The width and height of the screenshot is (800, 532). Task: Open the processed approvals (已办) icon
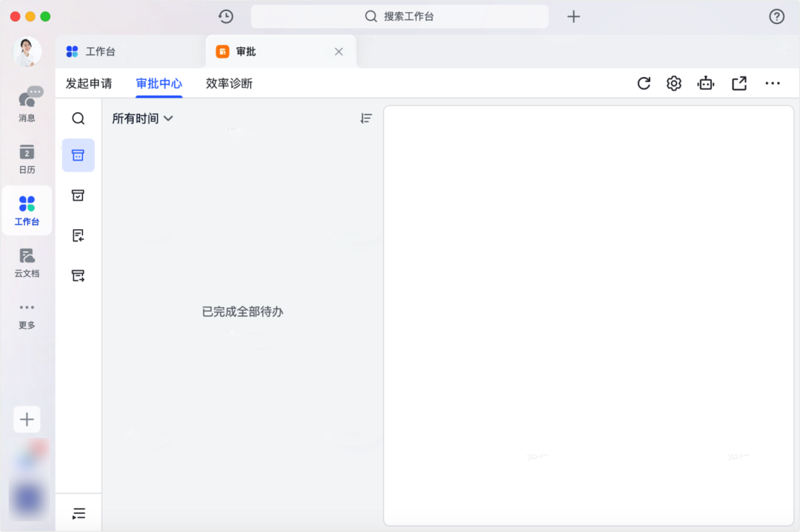[x=78, y=196]
